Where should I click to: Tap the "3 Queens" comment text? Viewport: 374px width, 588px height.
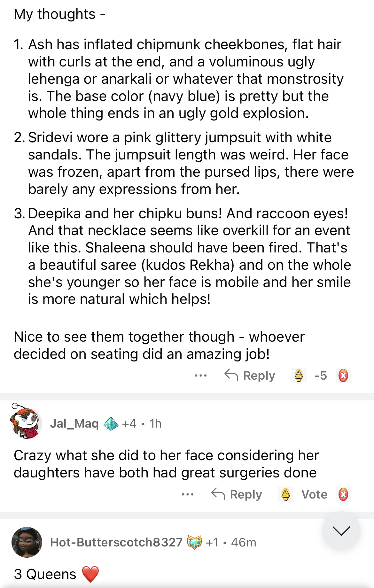45,574
